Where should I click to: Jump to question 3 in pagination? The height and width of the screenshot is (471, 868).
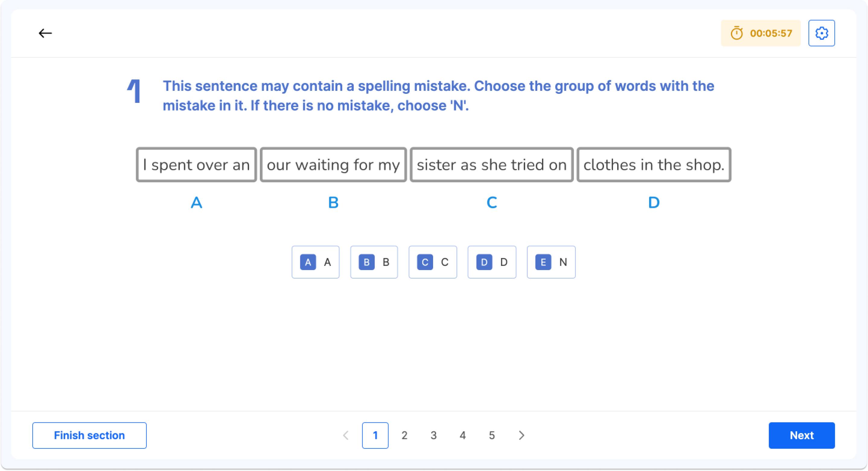pos(434,435)
